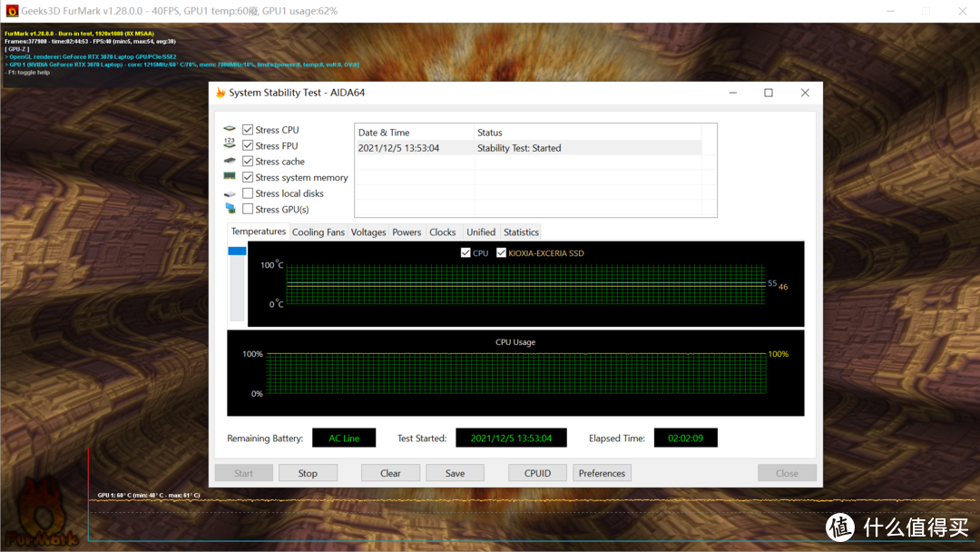Click the FPU 123 icon
This screenshot has height=552, width=980.
[230, 145]
